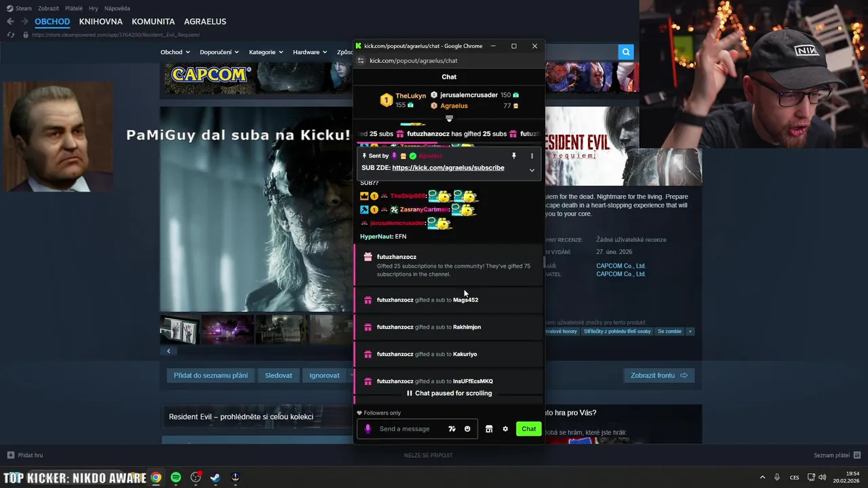Go back with Steam back arrow
Viewport: 868px width, 488px height.
[10, 21]
